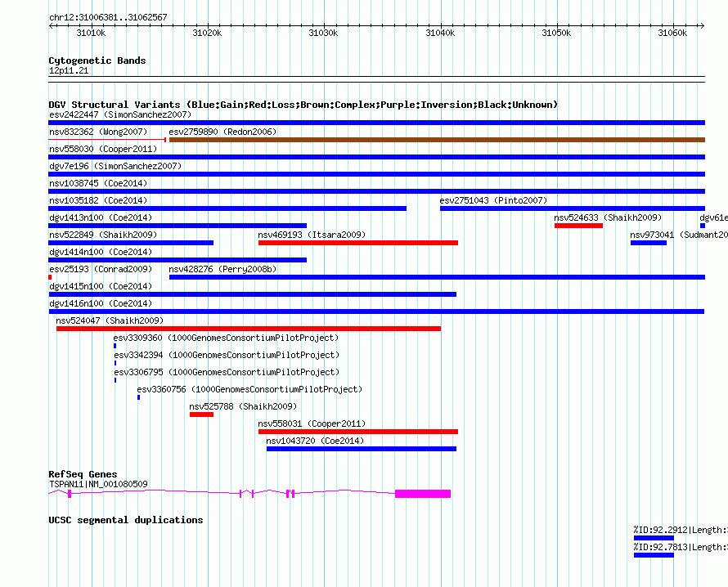Click the dgv61e variant label at right edge
The image size is (728, 587).
(713, 217)
